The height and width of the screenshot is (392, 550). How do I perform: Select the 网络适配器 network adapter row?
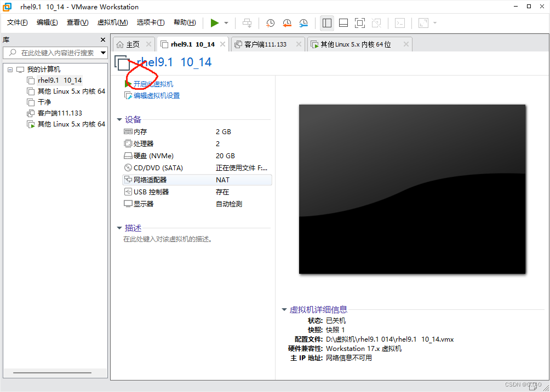pos(197,180)
